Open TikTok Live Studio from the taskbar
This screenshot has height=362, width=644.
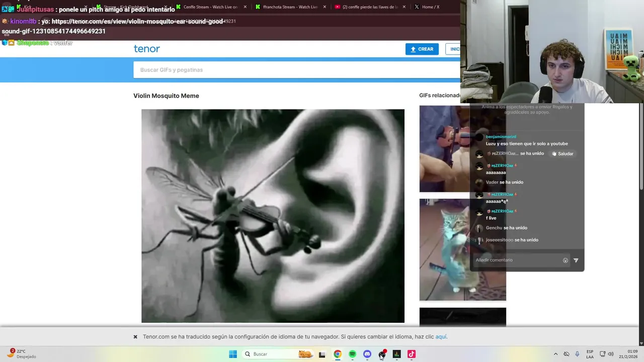coord(412,354)
